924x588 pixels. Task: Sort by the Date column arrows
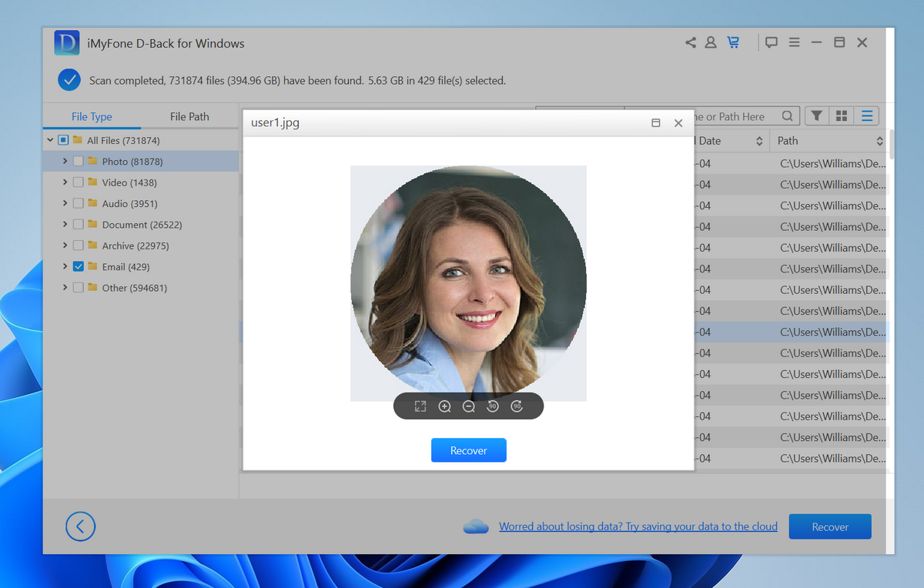pos(759,141)
